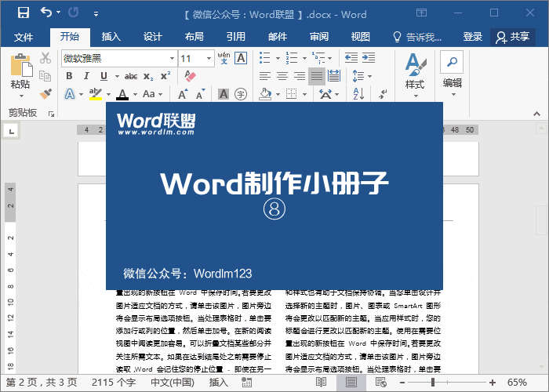
Task: Apply a multilevel list
Action: pos(318,58)
